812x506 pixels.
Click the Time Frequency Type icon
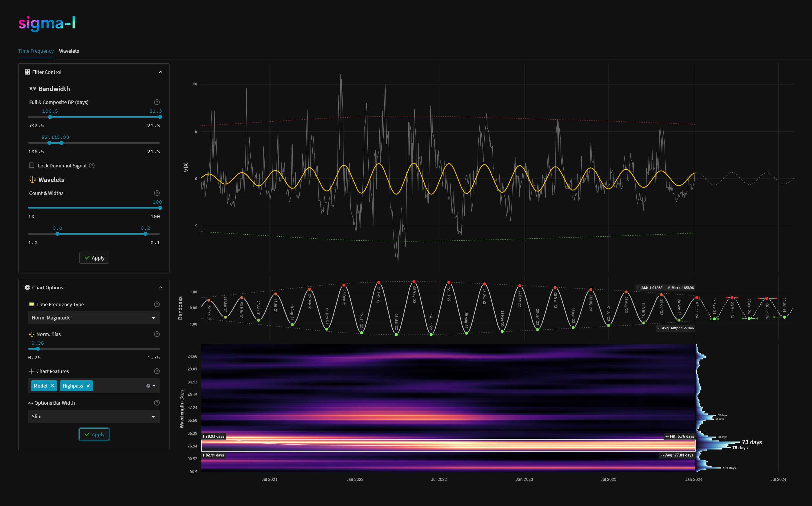tap(32, 304)
